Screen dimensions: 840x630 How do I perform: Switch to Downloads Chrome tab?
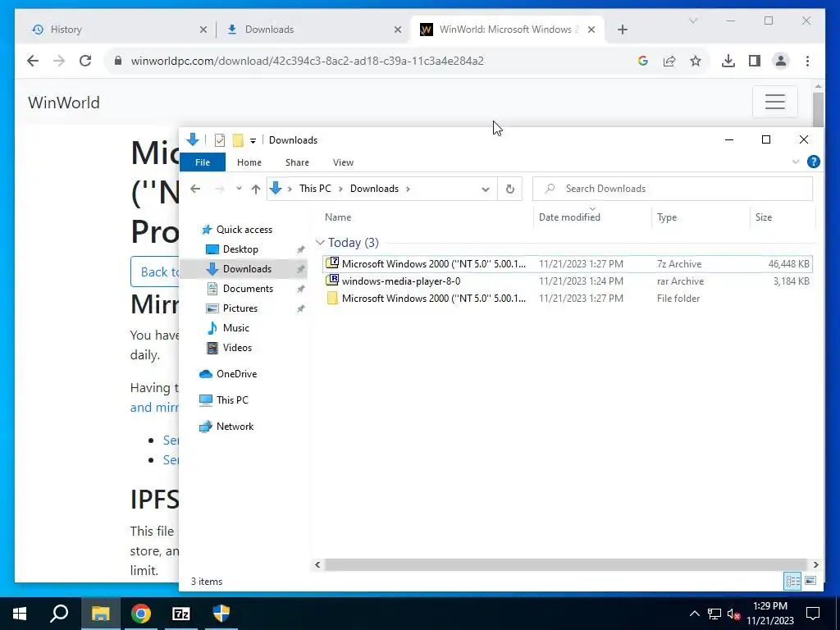tap(312, 30)
